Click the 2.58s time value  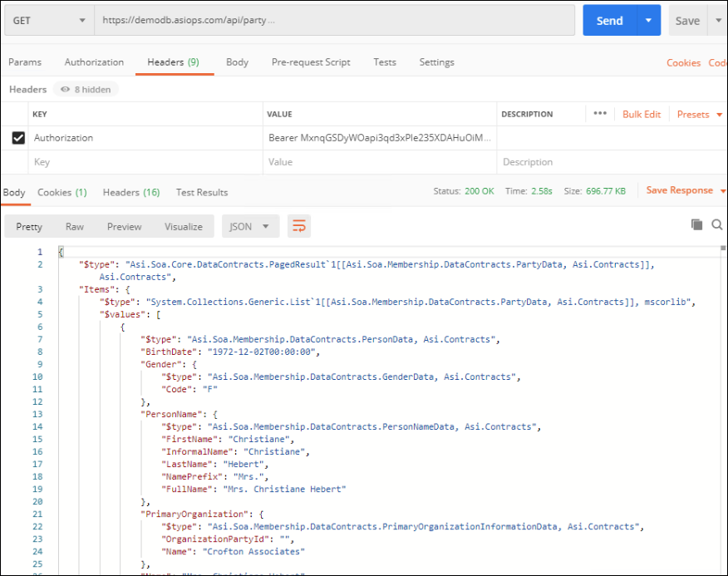click(542, 191)
